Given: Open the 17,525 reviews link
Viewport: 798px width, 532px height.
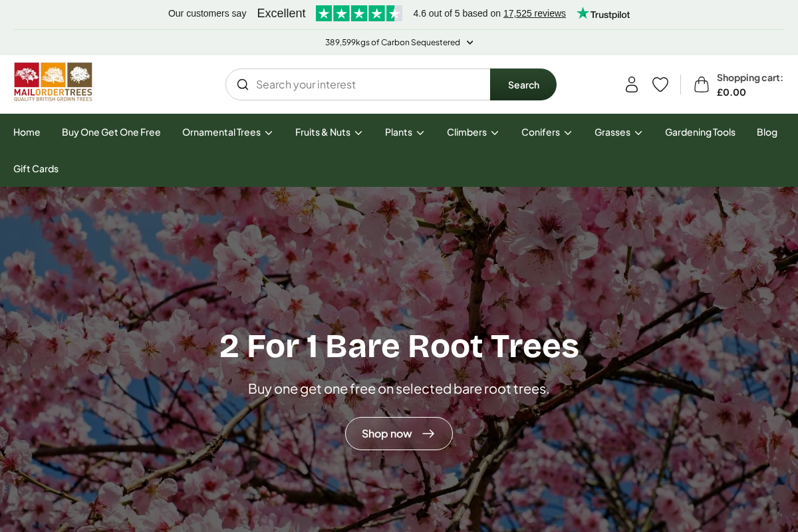Looking at the screenshot, I should click(x=534, y=13).
